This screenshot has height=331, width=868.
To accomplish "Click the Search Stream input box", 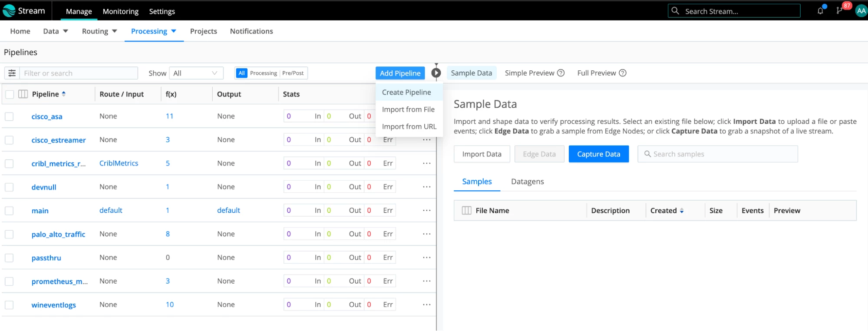I will coord(734,11).
